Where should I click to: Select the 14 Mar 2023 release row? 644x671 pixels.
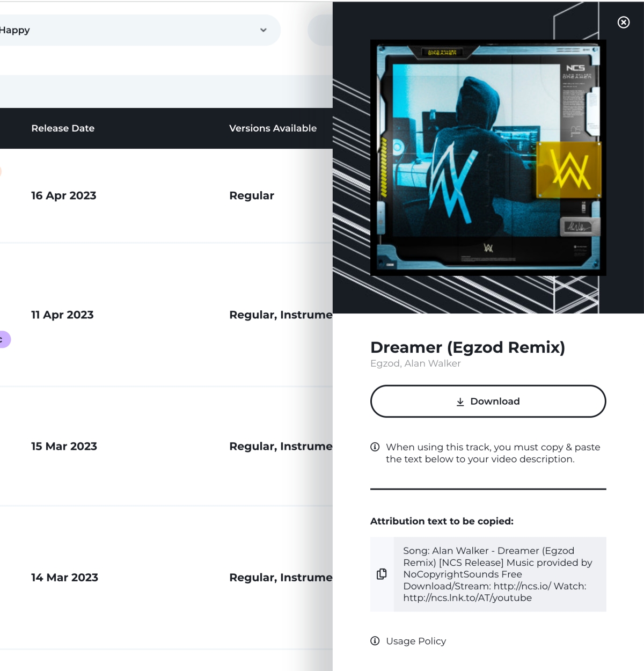tap(166, 578)
